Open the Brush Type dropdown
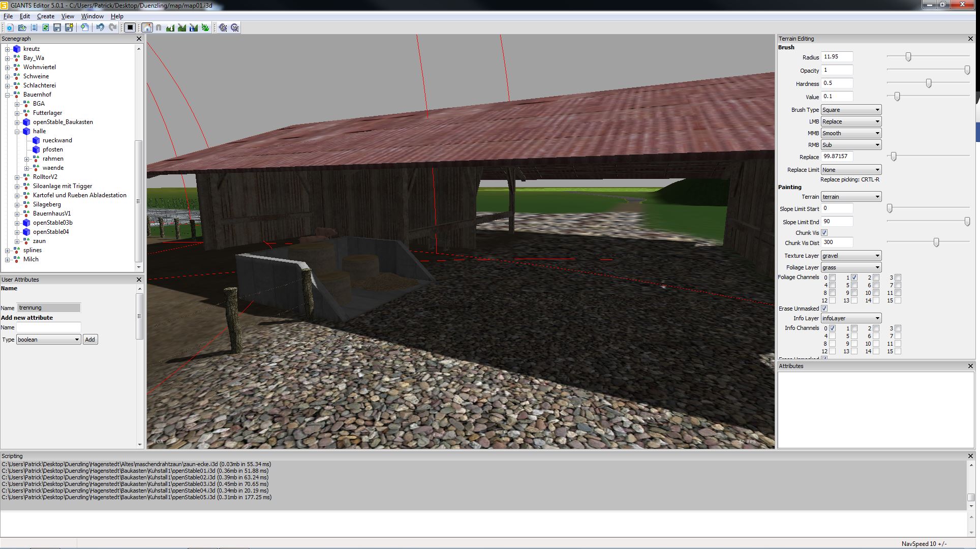 coord(851,110)
